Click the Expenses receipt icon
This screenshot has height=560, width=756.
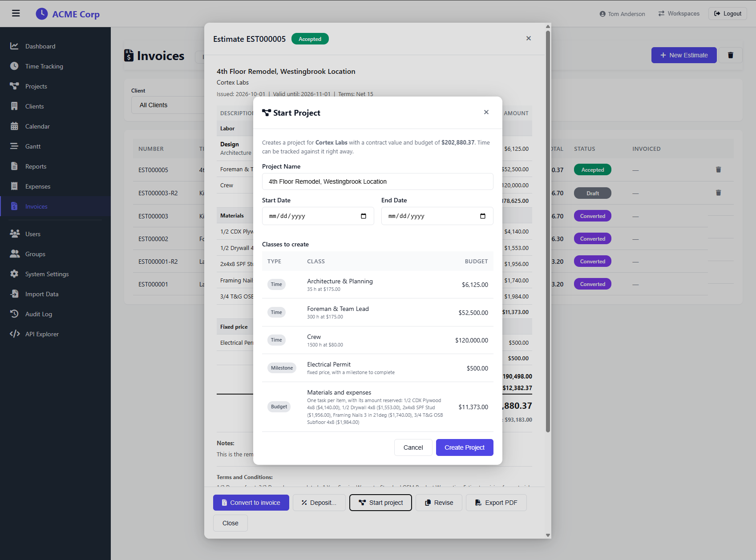tap(14, 186)
